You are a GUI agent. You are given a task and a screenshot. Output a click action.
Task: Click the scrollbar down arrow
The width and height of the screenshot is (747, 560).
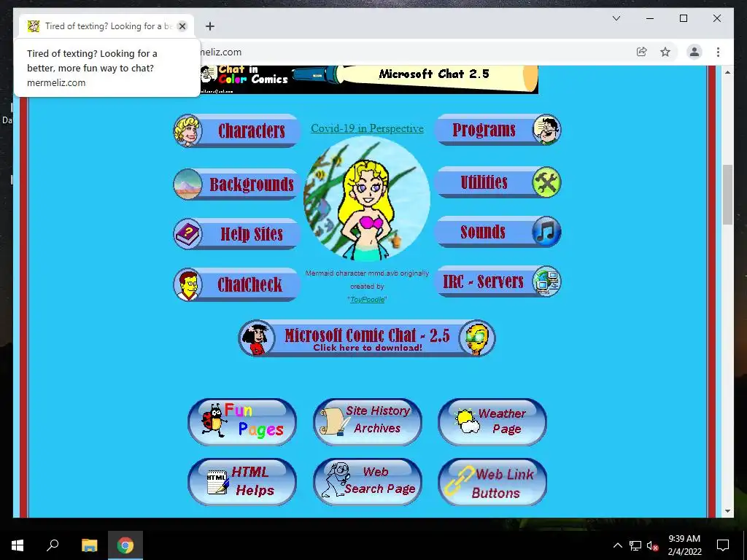click(727, 511)
